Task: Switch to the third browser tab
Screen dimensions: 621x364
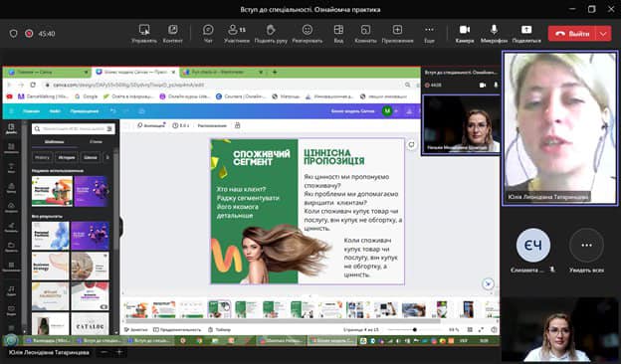Action: coord(222,73)
